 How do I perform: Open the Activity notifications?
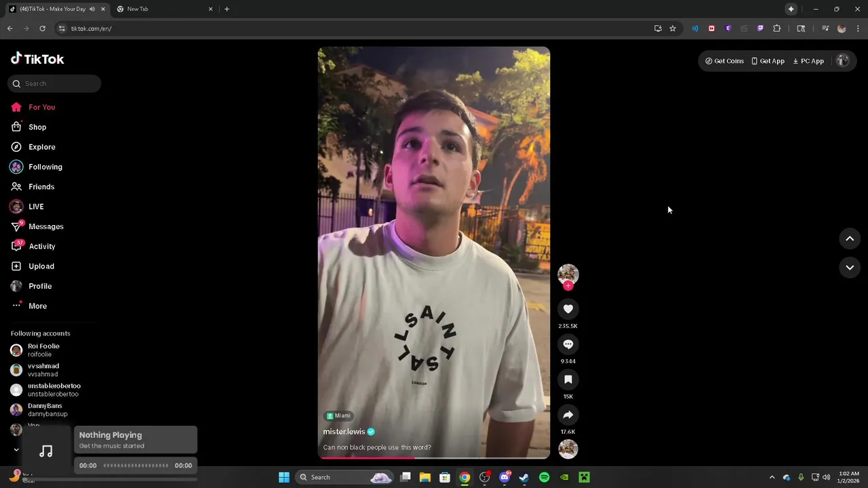33,246
